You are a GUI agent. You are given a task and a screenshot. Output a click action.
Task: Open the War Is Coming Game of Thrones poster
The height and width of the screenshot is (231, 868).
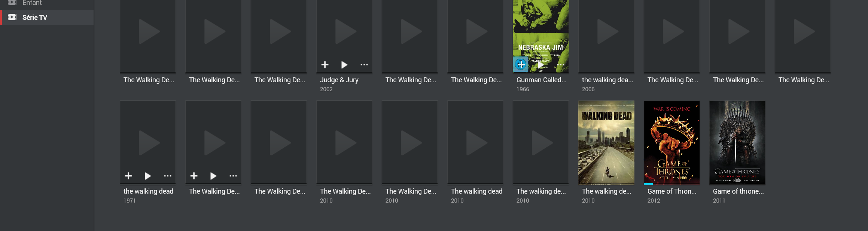point(672,142)
